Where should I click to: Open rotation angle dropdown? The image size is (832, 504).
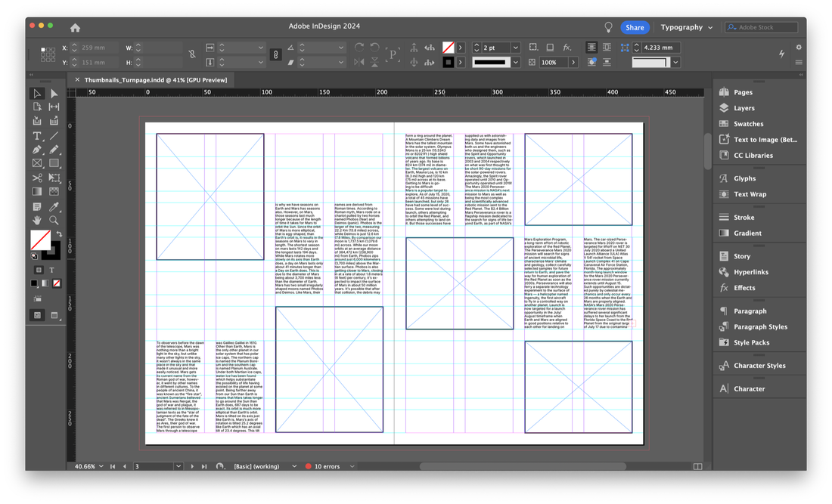340,48
